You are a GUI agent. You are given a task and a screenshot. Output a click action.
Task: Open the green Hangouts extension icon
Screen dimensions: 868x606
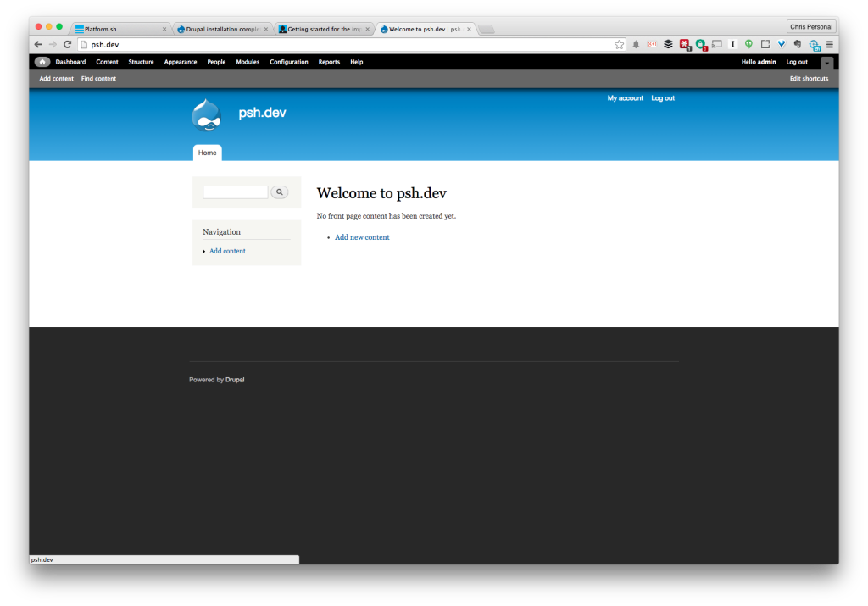tap(749, 44)
